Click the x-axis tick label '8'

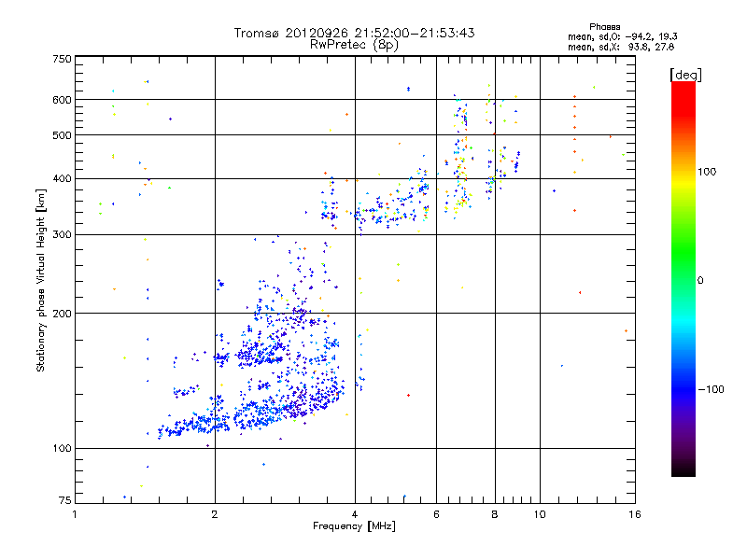point(495,514)
